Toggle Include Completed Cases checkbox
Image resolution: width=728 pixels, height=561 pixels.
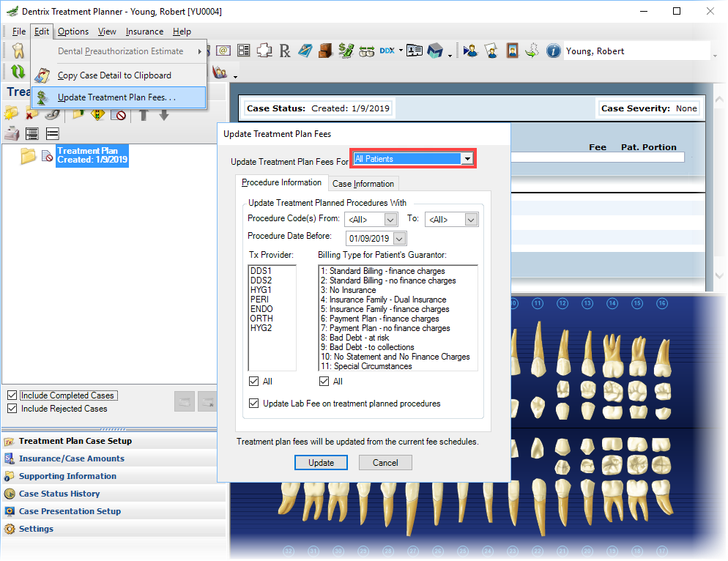[x=12, y=395]
